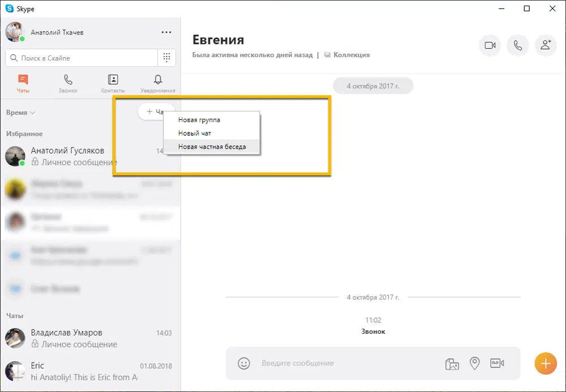Click the Избранное section header
This screenshot has height=392, width=566.
[x=24, y=134]
